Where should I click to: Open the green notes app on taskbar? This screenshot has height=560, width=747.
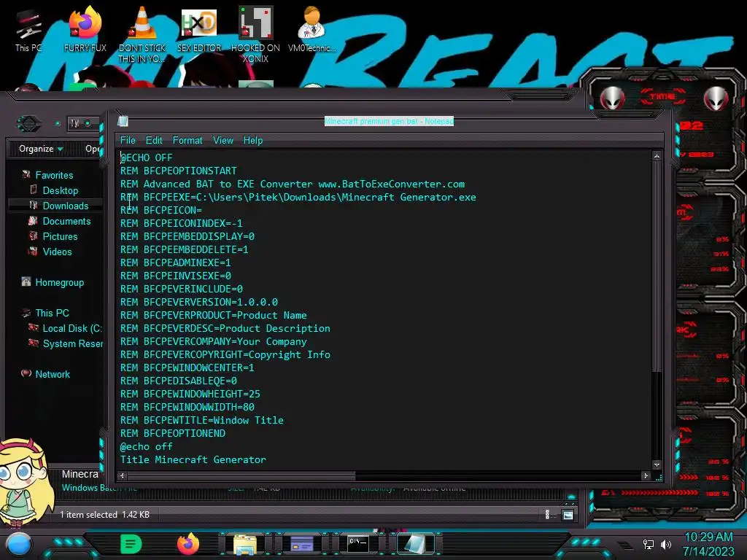(x=131, y=544)
